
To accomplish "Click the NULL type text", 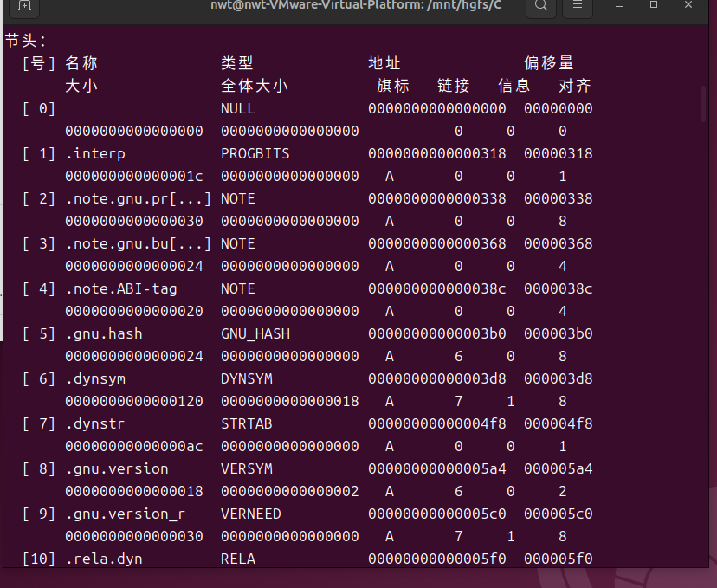I will [x=238, y=109].
